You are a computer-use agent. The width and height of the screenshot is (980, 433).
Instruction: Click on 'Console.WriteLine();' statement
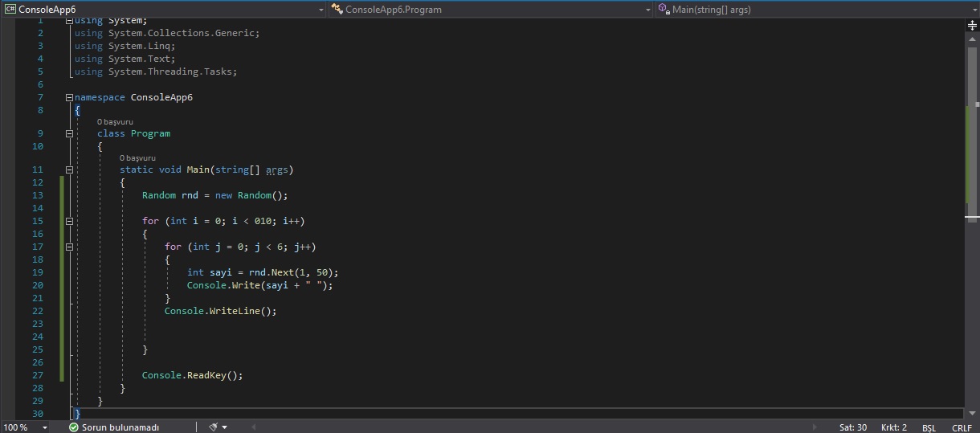[x=220, y=311]
